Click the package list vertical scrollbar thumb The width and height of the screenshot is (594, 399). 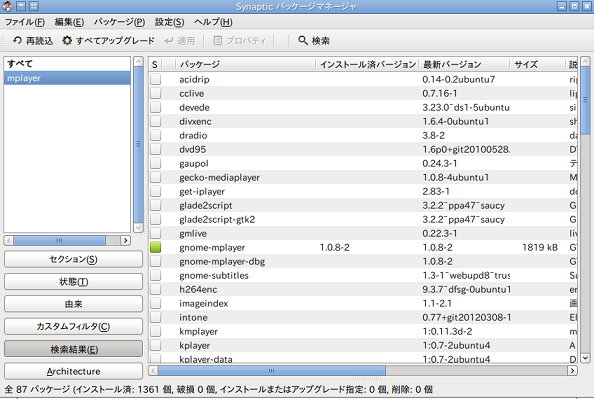coord(585,100)
